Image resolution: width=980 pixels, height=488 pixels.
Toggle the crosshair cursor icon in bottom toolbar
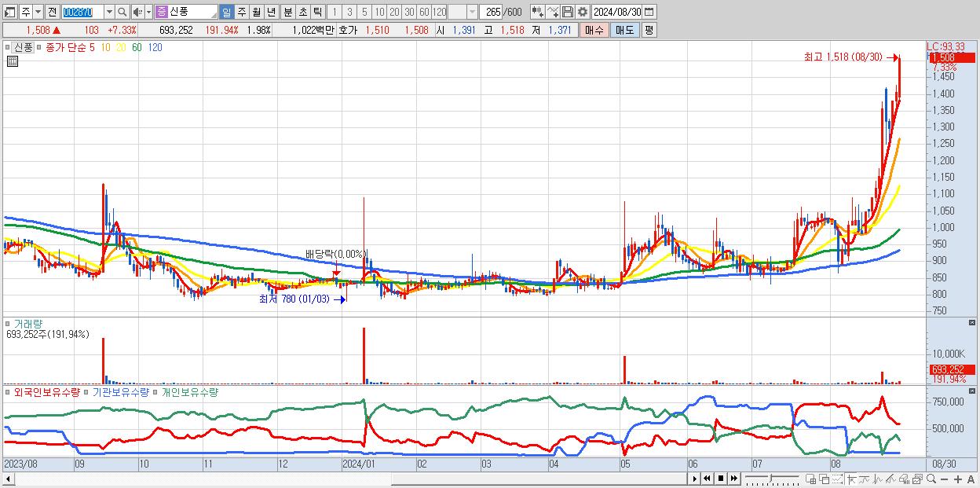click(852, 479)
